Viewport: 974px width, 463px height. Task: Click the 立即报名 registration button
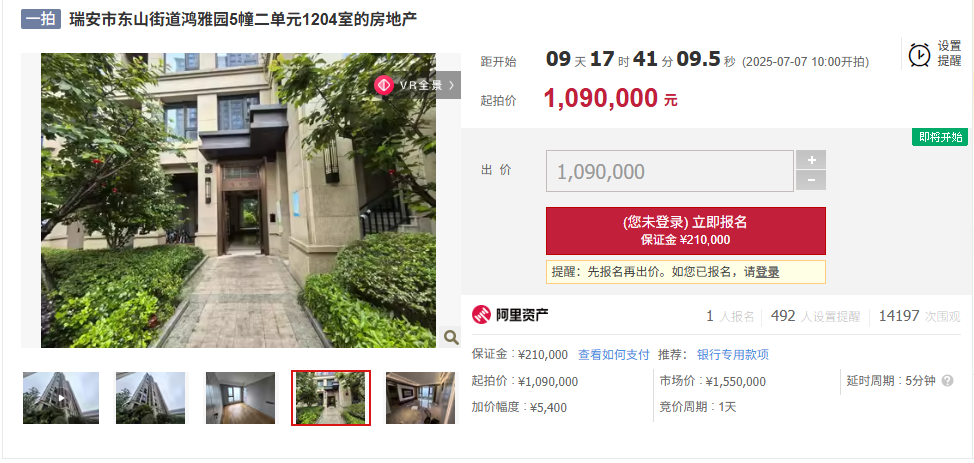(x=686, y=231)
